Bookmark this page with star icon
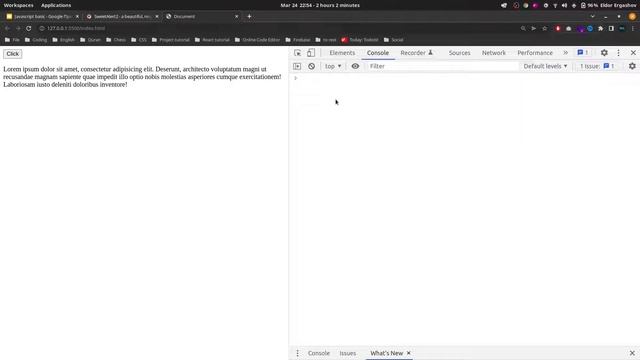Viewport: 640px width, 360px height. pyautogui.click(x=544, y=29)
